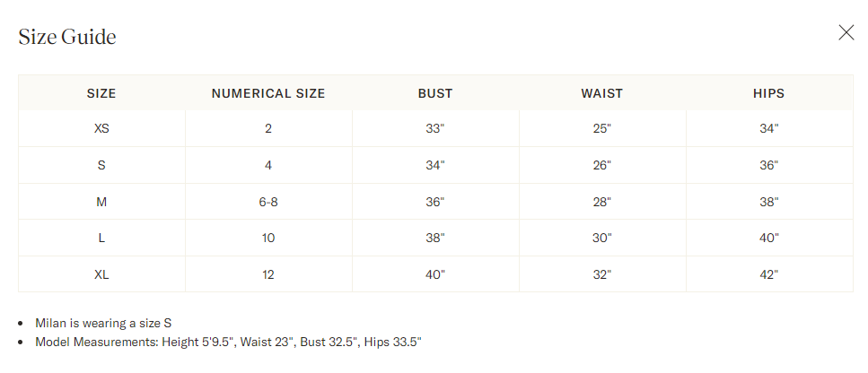Click 'Milan is wearing a size S' note

103,324
